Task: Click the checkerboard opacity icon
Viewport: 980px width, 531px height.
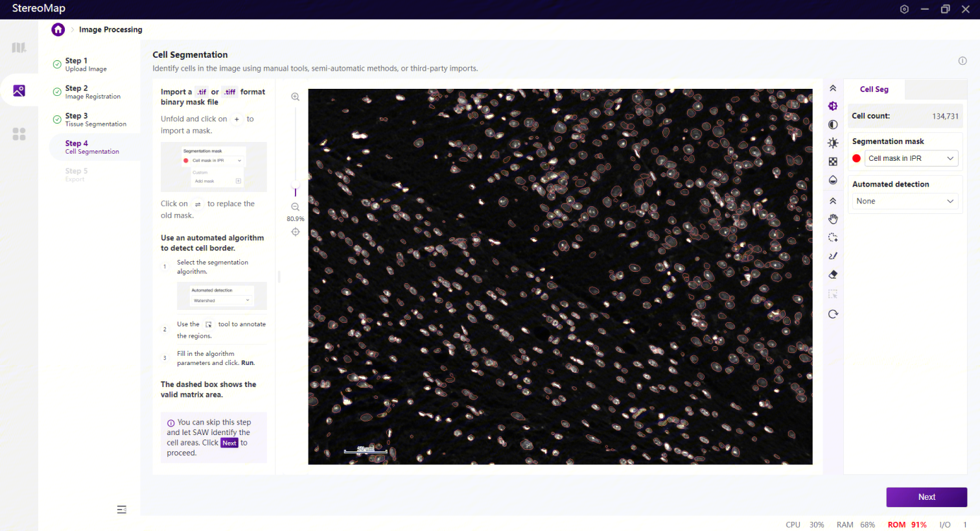Action: point(833,161)
